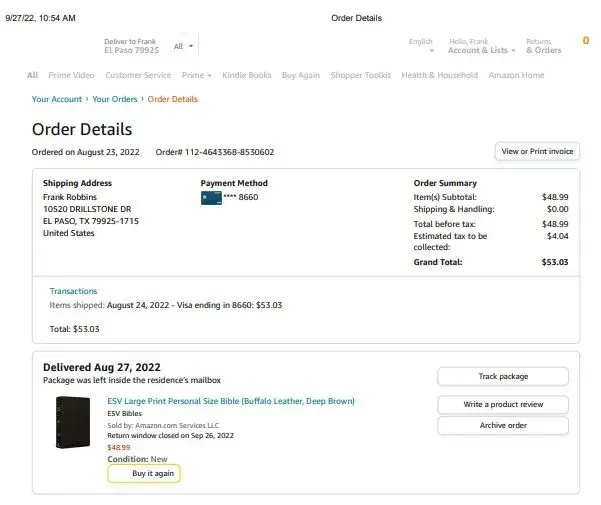
Task: Go to Your Orders breadcrumb
Action: pyautogui.click(x=115, y=99)
